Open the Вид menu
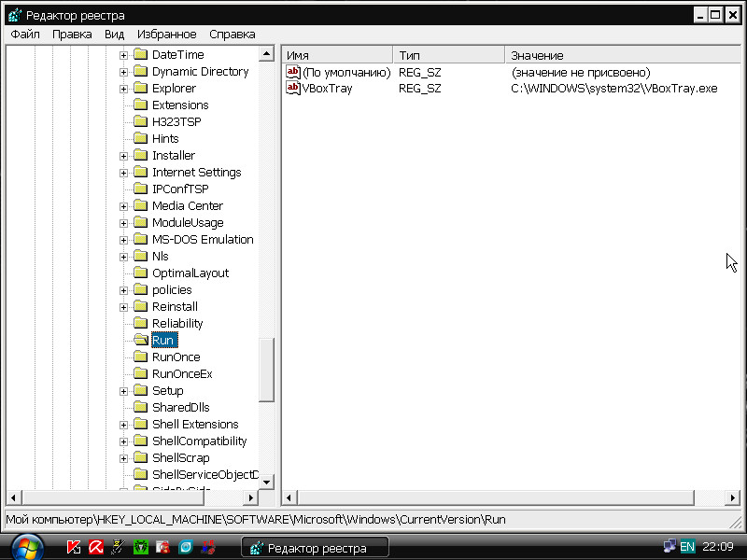 pyautogui.click(x=114, y=35)
